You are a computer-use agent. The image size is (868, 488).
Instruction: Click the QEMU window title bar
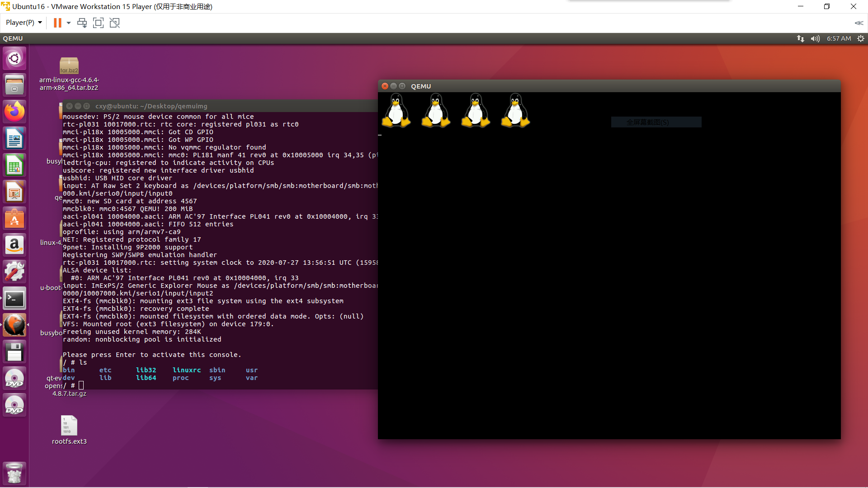point(588,86)
